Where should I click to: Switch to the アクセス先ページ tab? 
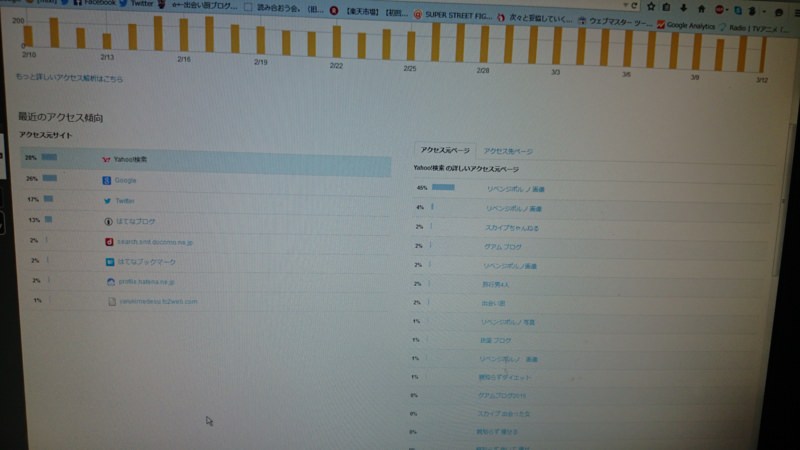point(508,151)
